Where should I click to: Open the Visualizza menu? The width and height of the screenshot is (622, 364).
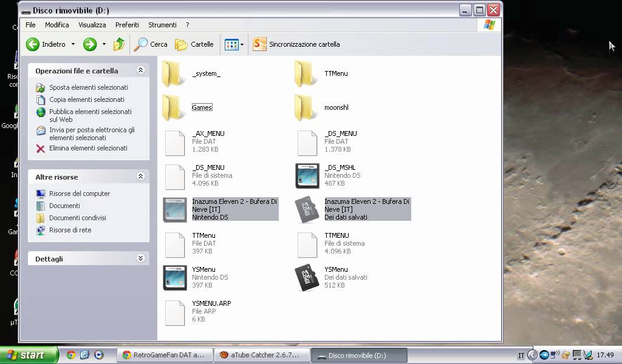click(92, 25)
